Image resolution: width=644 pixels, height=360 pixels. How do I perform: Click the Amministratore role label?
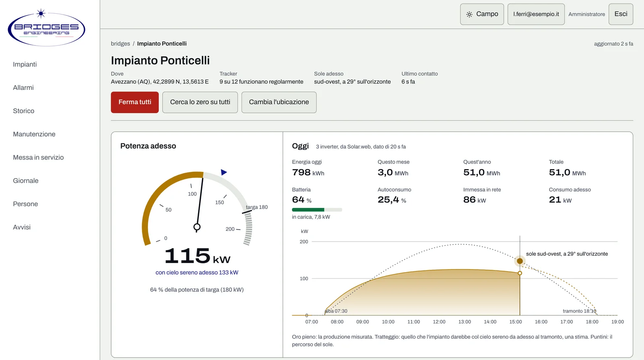(x=586, y=14)
